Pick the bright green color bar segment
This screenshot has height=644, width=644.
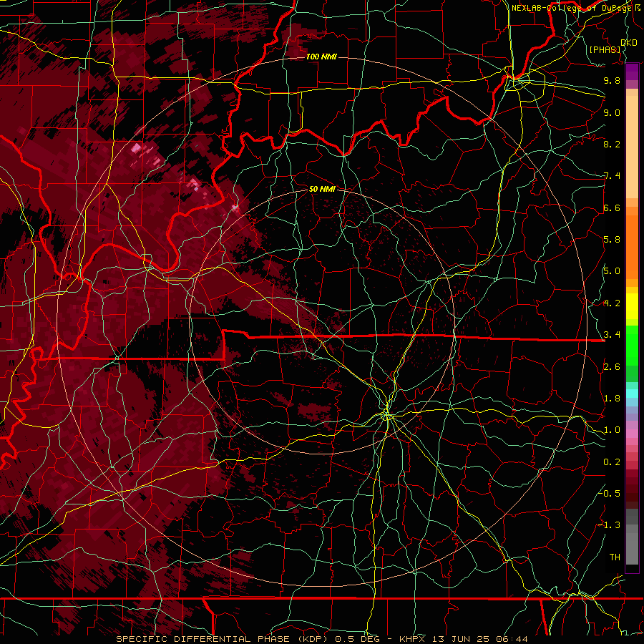tap(632, 345)
